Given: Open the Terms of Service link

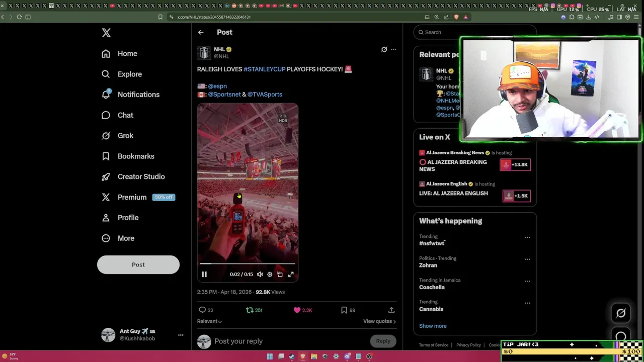Looking at the screenshot, I should pos(434,345).
